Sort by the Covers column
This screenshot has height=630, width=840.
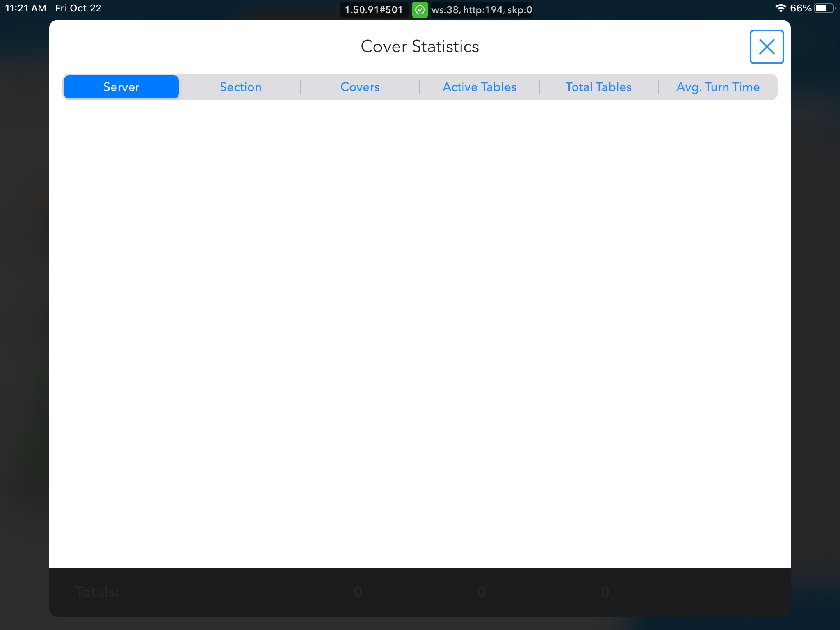[360, 87]
